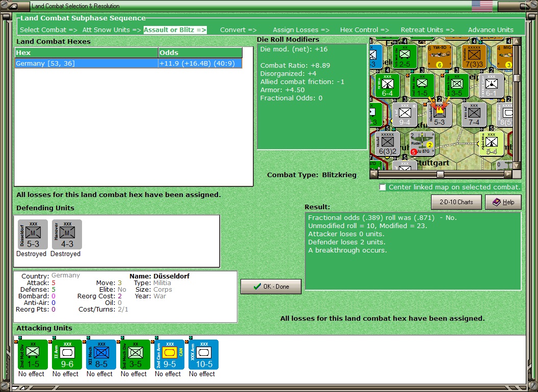This screenshot has height=392, width=538.
Task: Click the Model 6(3)2 HQ unit on map
Action: click(x=387, y=144)
